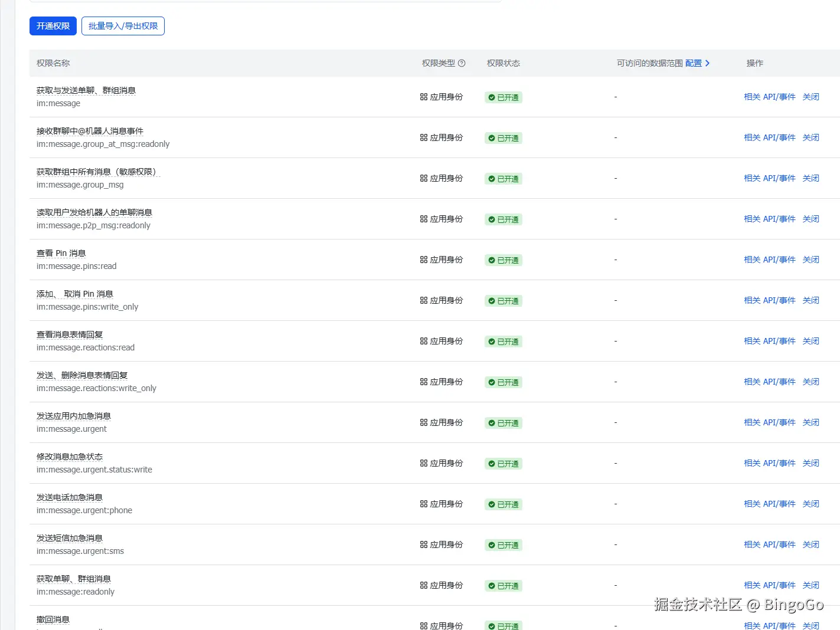The width and height of the screenshot is (840, 630).
Task: Click the 开通权限 button
Action: point(53,26)
